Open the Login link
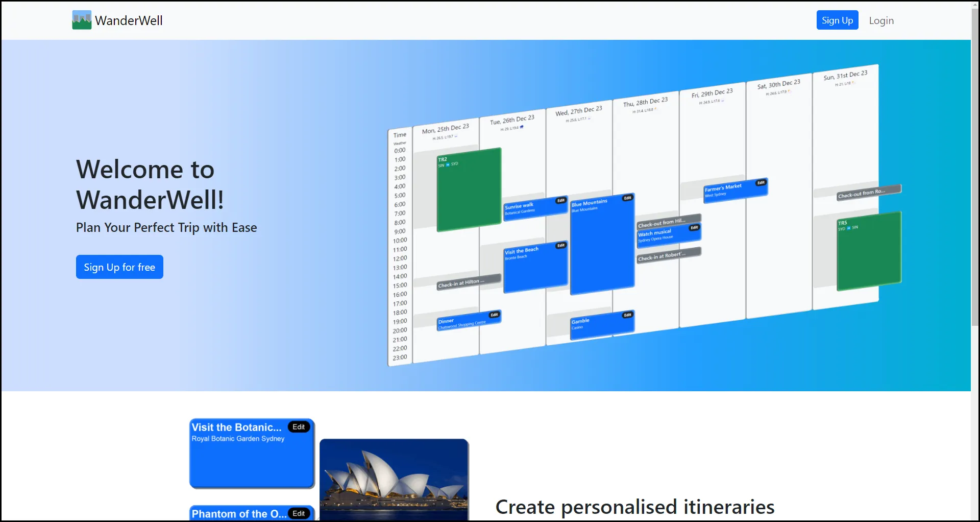 pyautogui.click(x=881, y=20)
